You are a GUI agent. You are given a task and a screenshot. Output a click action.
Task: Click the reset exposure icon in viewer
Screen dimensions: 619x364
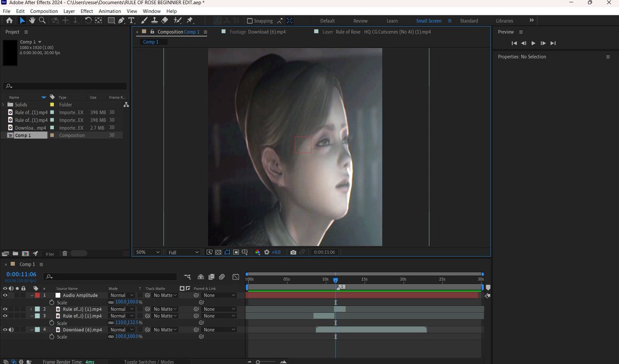click(x=267, y=252)
